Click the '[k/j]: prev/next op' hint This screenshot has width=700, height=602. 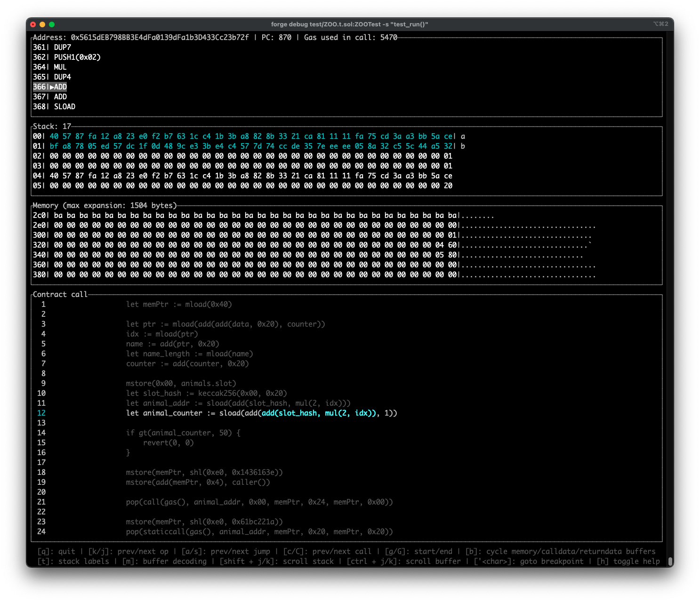point(128,552)
